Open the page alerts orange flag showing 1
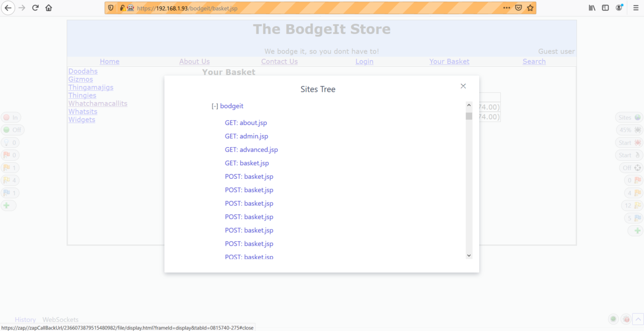The width and height of the screenshot is (644, 331). pos(10,168)
